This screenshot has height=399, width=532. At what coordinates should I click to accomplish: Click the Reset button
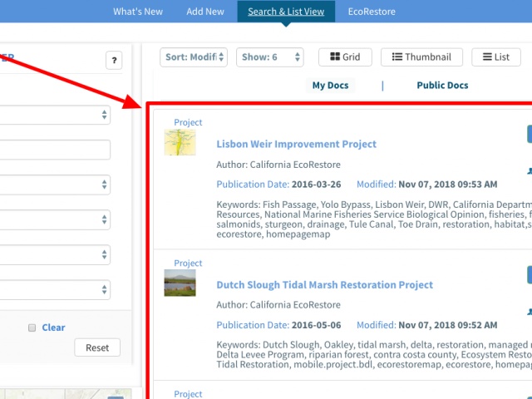(x=97, y=347)
